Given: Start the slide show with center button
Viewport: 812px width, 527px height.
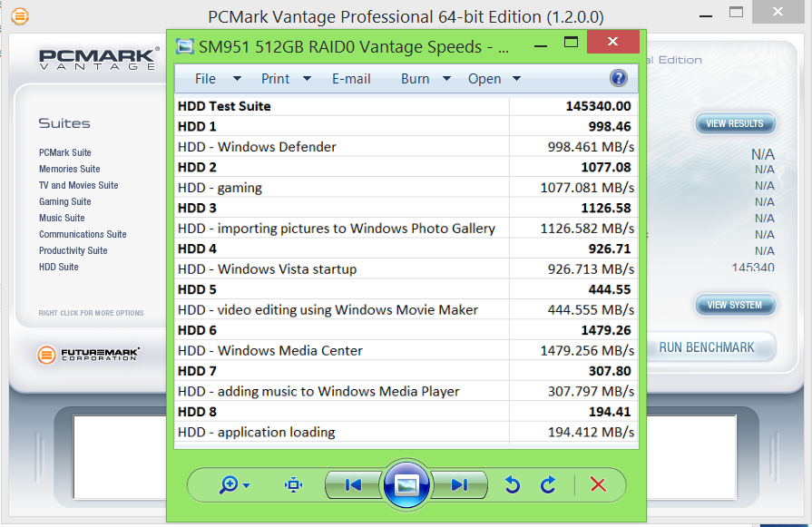Looking at the screenshot, I should pyautogui.click(x=406, y=485).
